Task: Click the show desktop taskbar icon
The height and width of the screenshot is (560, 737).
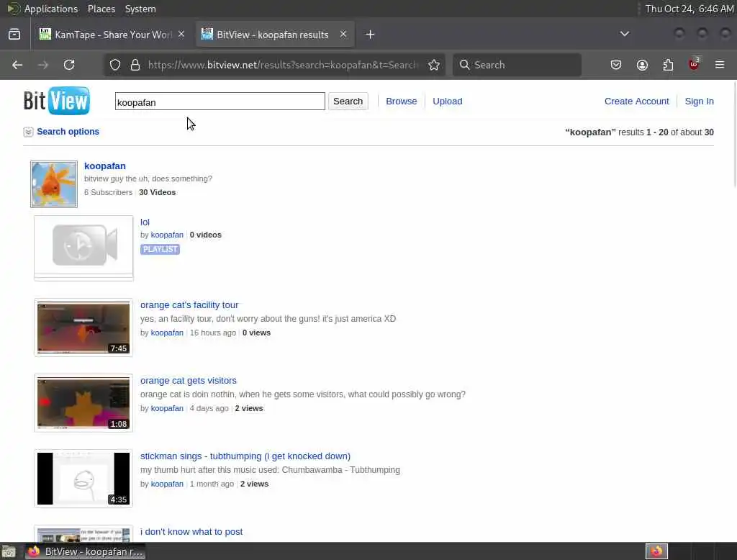Action: (9, 551)
